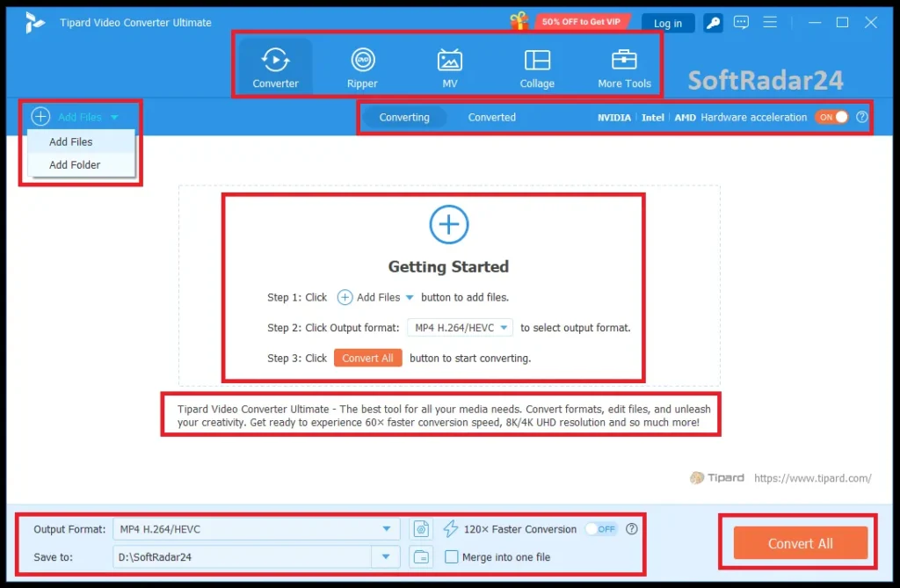Click the Faster Conversion help icon
This screenshot has height=588, width=900.
(631, 529)
